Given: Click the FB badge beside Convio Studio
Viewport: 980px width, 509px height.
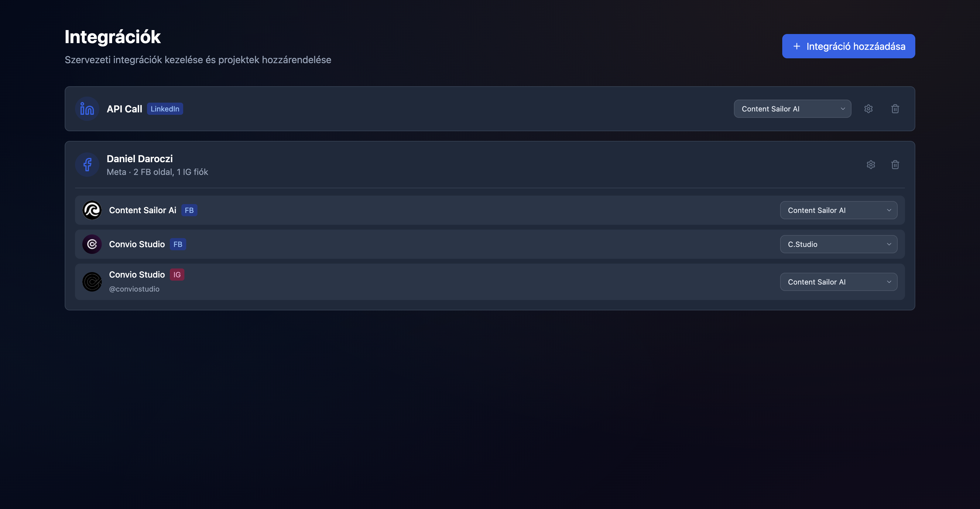Looking at the screenshot, I should click(x=178, y=244).
